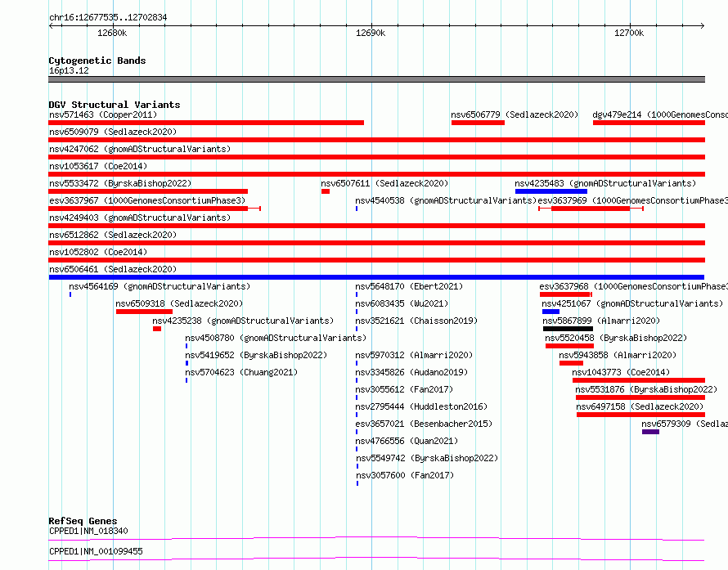
Task: Click esv3657021 (Besenbacher2015) label
Action: [424, 424]
